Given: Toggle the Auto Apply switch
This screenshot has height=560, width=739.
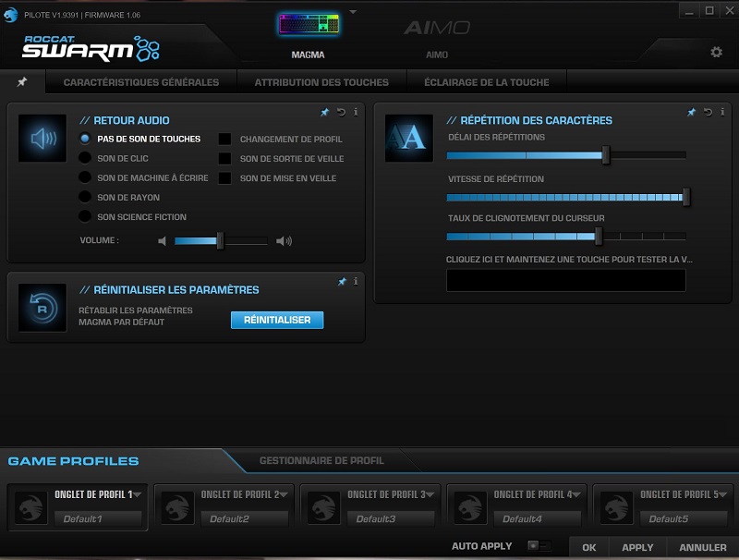Looking at the screenshot, I should coord(537,546).
